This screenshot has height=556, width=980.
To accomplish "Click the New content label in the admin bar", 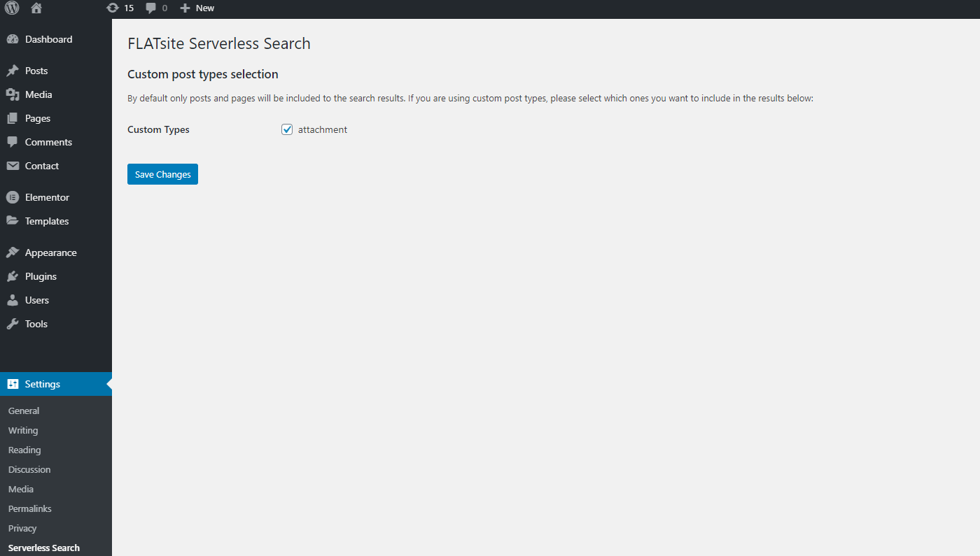I will click(x=205, y=8).
